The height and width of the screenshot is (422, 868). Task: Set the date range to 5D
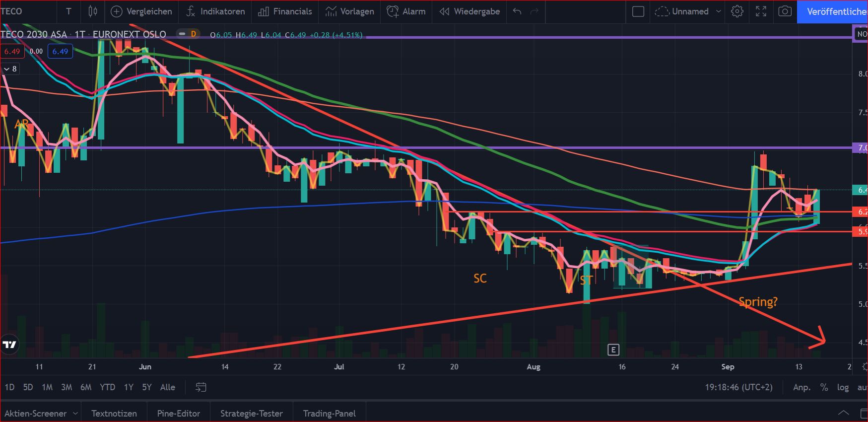[x=28, y=387]
